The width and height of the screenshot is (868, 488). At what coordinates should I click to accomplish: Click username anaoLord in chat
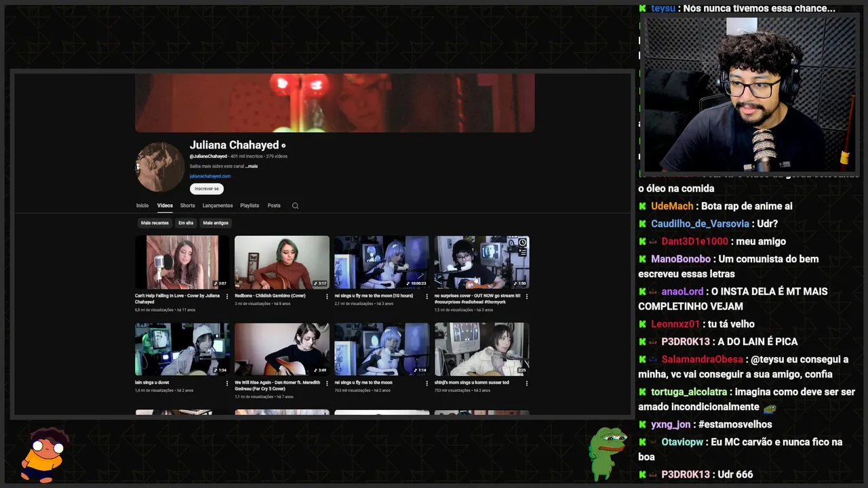[x=684, y=291]
